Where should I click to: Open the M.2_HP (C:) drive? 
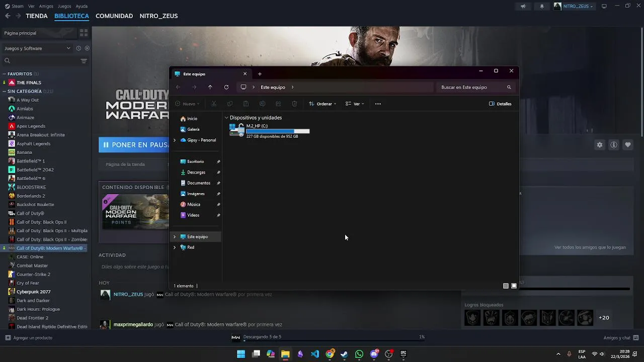coord(269,131)
